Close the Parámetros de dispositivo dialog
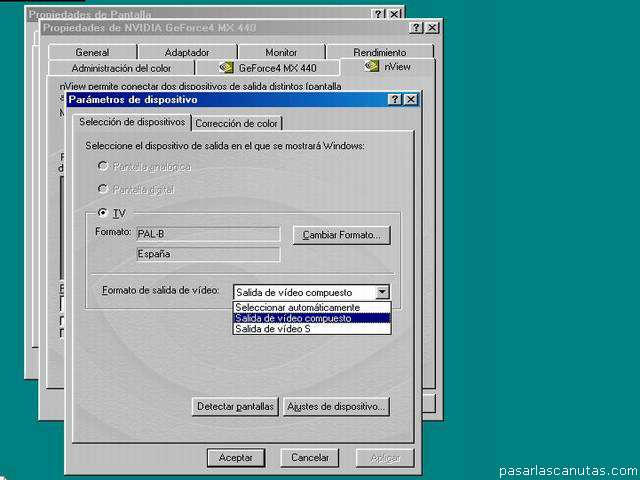This screenshot has height=480, width=640. click(410, 100)
